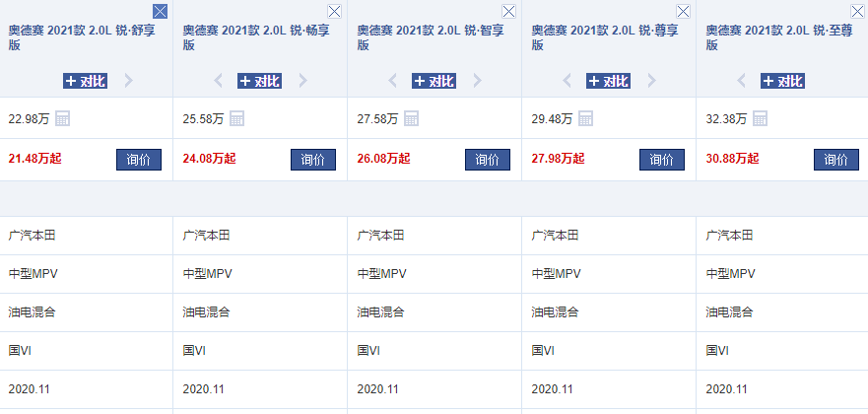Screen dimensions: 868x414
Task: Move 锐·尊享版 column right with arrow
Action: pos(651,81)
